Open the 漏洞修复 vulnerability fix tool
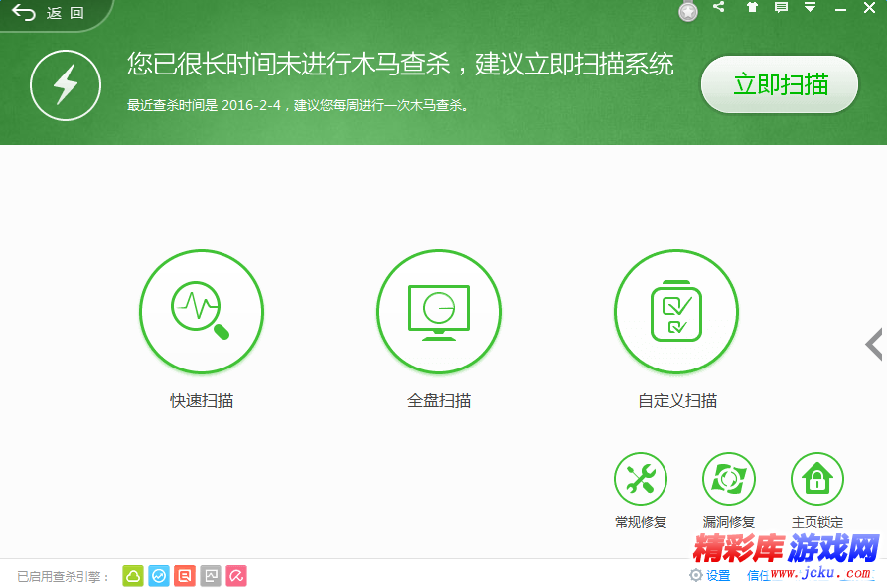887x588 pixels. coord(729,480)
